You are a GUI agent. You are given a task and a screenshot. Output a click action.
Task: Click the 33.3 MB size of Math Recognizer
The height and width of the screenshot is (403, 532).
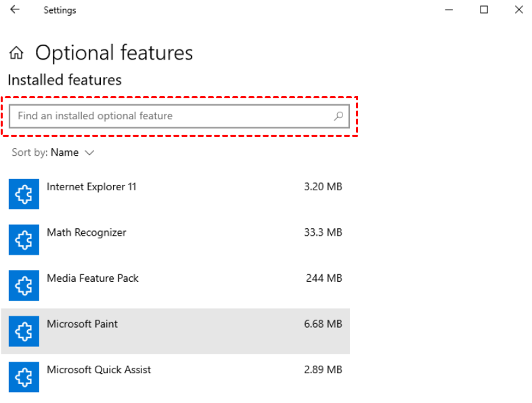click(x=323, y=232)
